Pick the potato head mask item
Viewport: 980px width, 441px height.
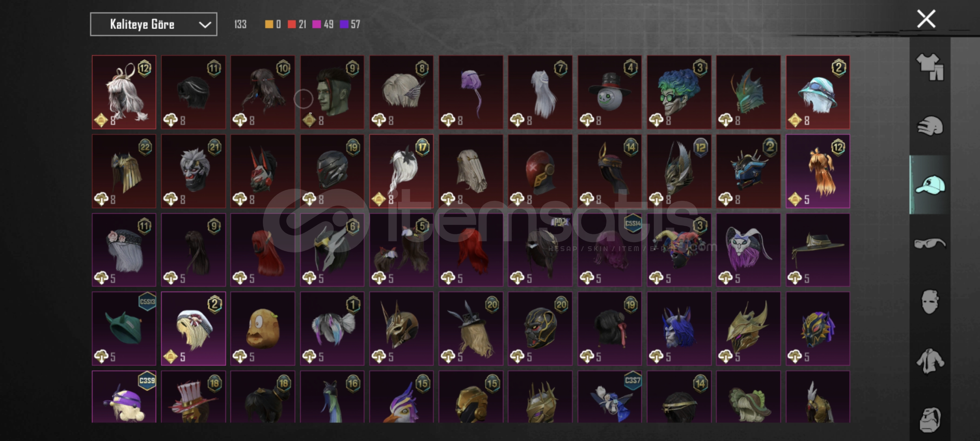(262, 329)
